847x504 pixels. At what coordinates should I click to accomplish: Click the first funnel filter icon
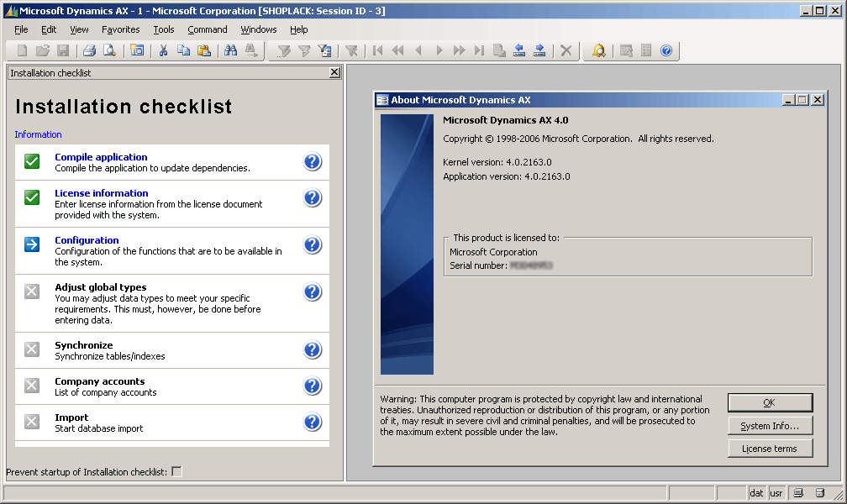pyautogui.click(x=284, y=50)
